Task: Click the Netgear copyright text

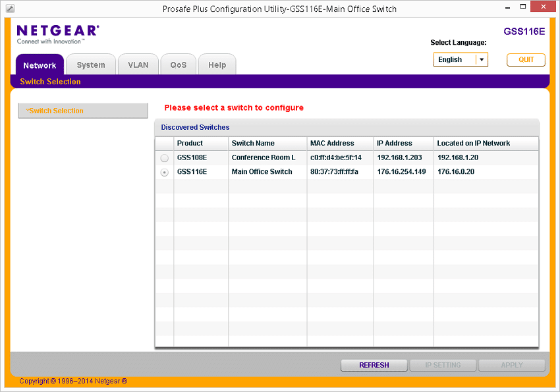Action: click(73, 381)
